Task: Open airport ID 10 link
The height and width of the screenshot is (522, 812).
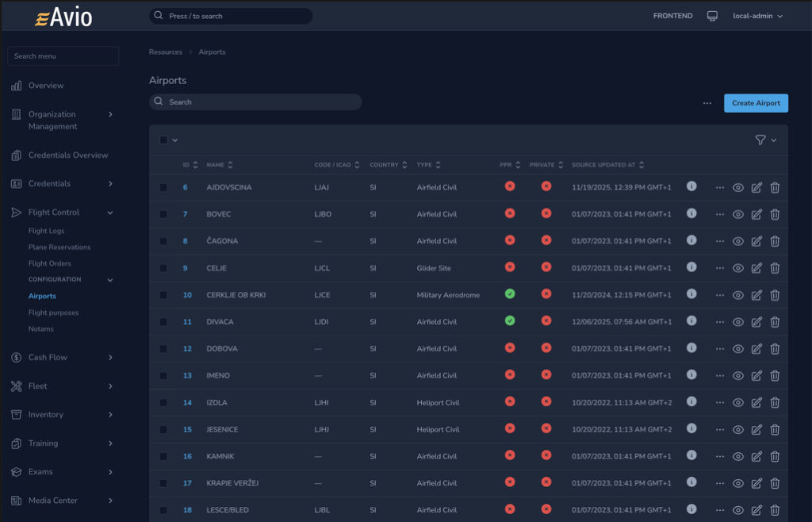Action: pyautogui.click(x=187, y=295)
